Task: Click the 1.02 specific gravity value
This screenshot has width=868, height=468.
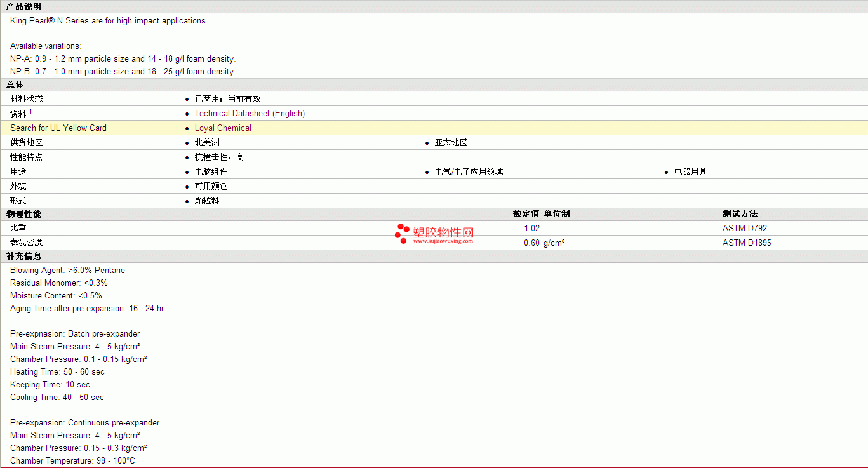Action: coord(531,228)
